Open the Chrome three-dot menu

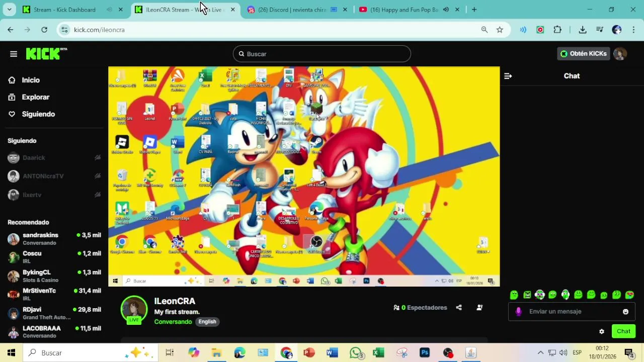click(x=632, y=30)
